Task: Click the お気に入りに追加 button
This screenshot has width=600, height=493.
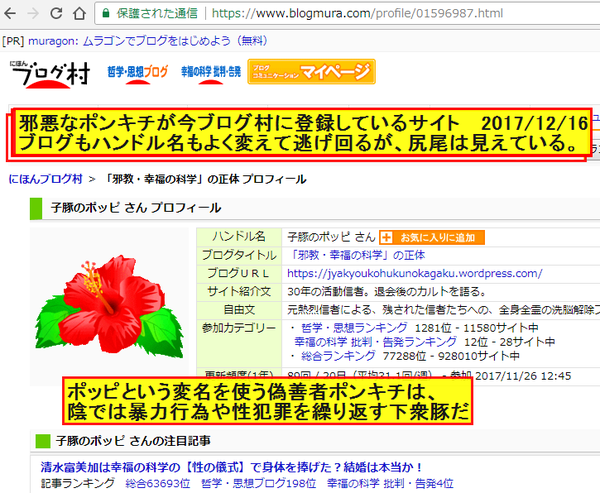Action: click(x=432, y=237)
